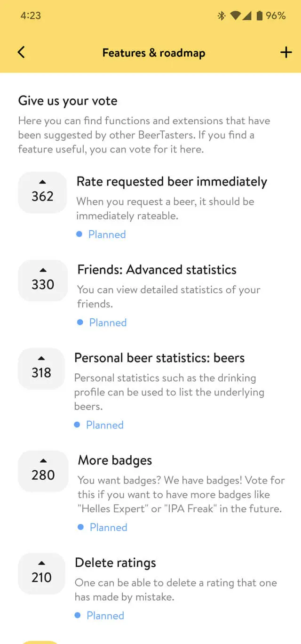Upvote More badges with 280 votes
301x644 pixels.
pos(43,471)
